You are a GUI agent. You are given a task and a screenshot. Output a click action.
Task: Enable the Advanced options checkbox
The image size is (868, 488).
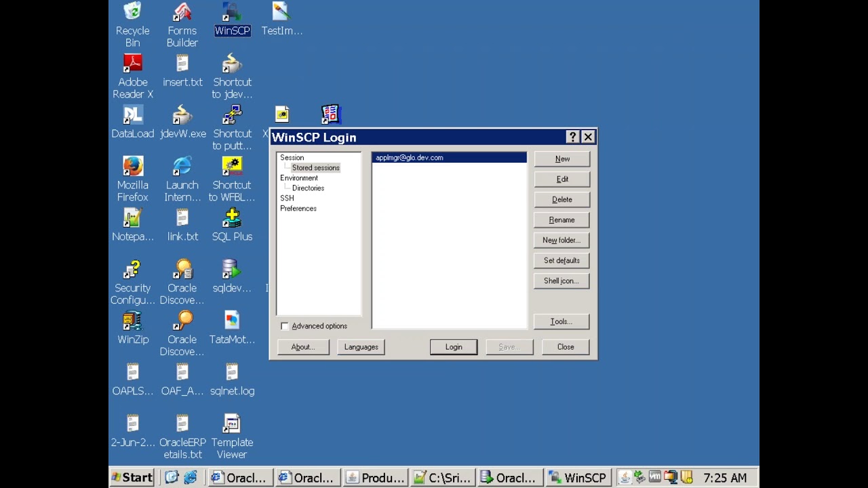pyautogui.click(x=285, y=326)
